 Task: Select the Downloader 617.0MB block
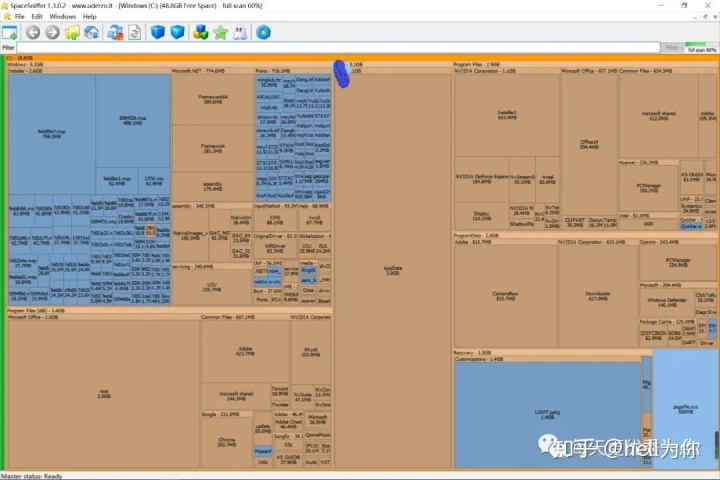click(598, 296)
